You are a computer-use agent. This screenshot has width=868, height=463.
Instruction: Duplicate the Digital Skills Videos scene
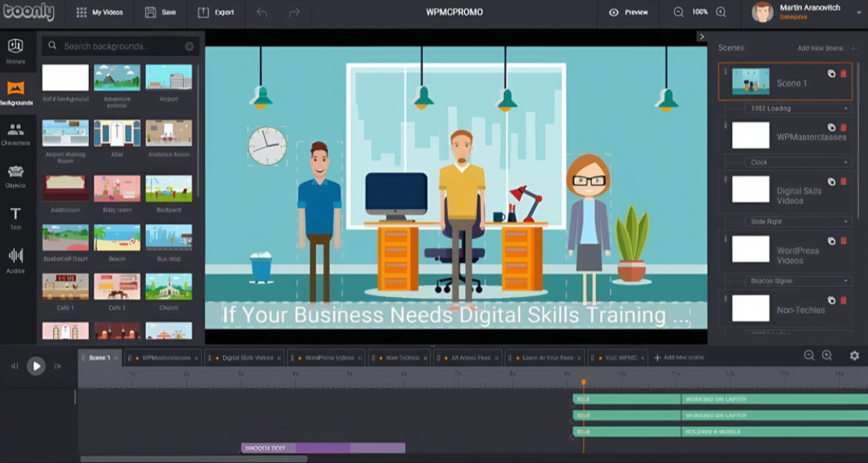click(831, 181)
